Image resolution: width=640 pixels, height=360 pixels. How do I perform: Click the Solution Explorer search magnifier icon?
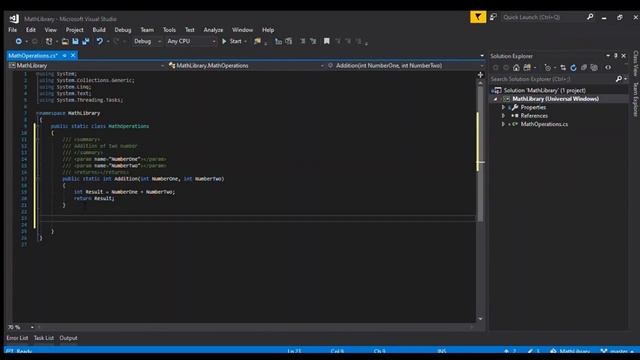pos(619,79)
